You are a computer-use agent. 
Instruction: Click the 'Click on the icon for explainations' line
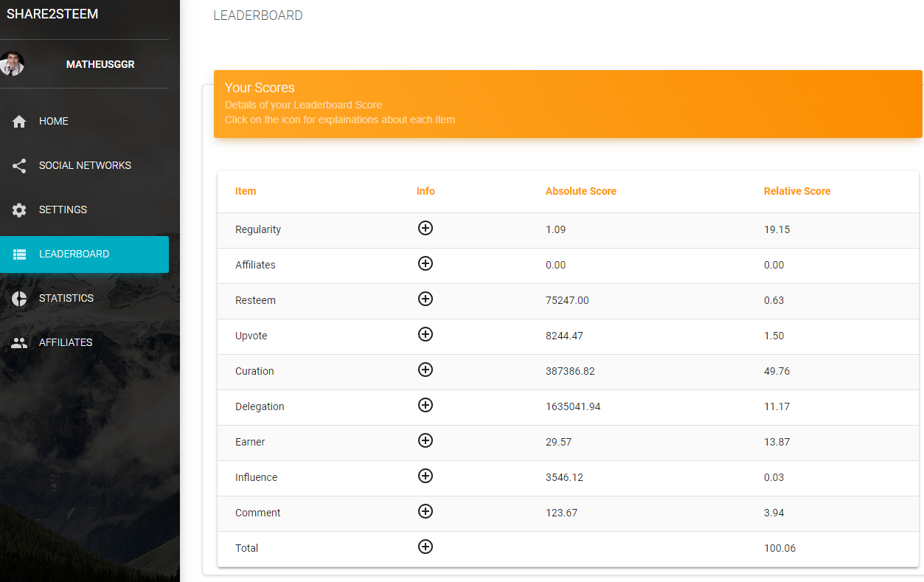pyautogui.click(x=340, y=119)
